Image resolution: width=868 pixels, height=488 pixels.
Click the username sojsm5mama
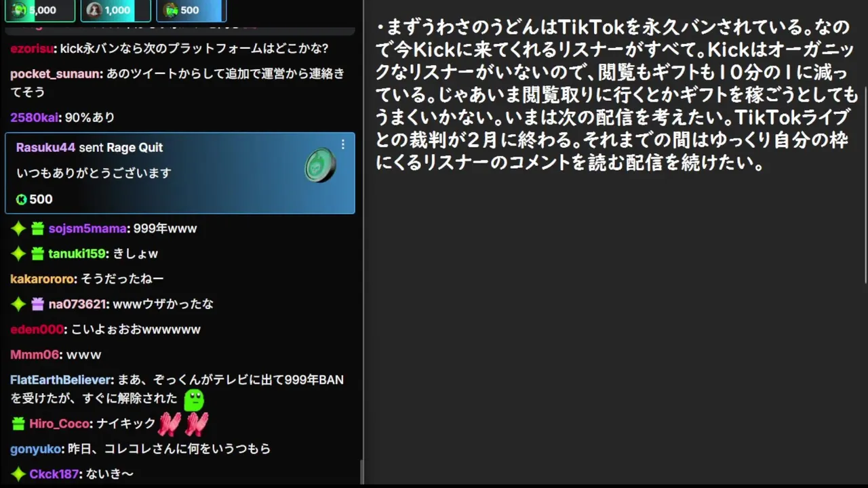[x=87, y=228]
